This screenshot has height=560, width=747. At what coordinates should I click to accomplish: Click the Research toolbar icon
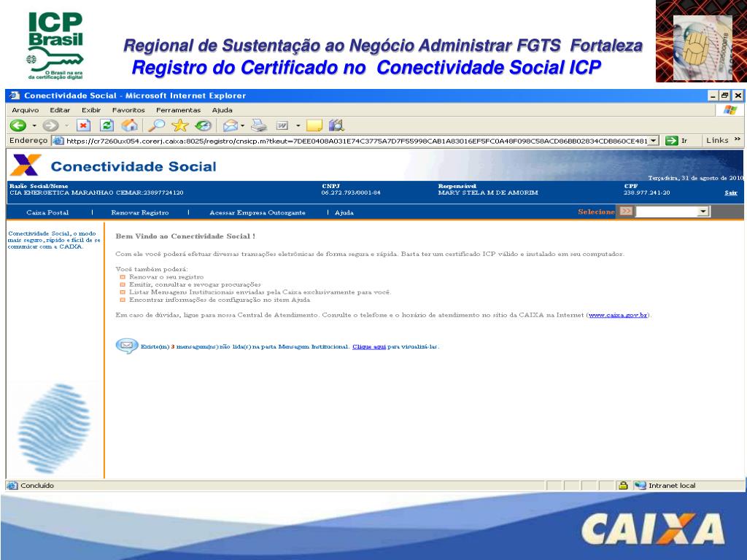click(x=336, y=125)
